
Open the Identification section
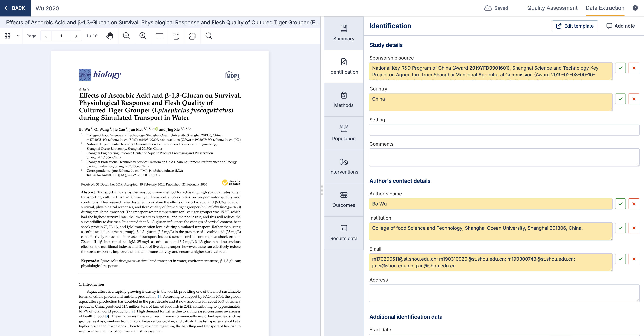(x=344, y=67)
